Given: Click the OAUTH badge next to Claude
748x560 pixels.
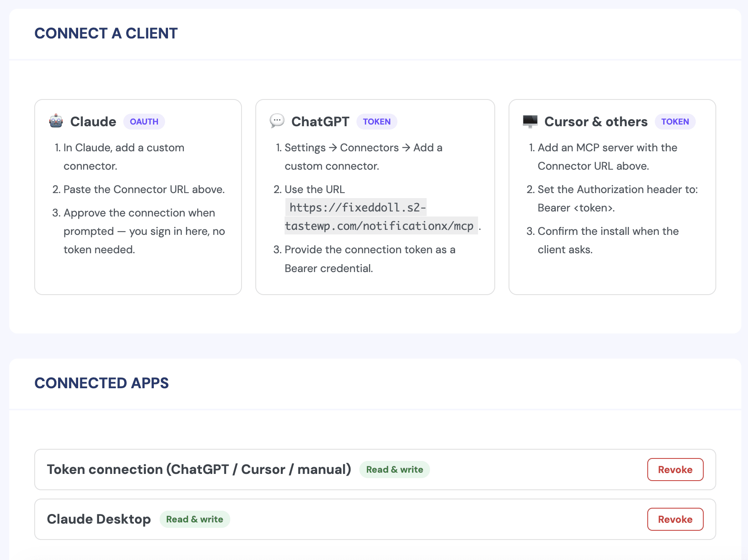Looking at the screenshot, I should click(144, 122).
